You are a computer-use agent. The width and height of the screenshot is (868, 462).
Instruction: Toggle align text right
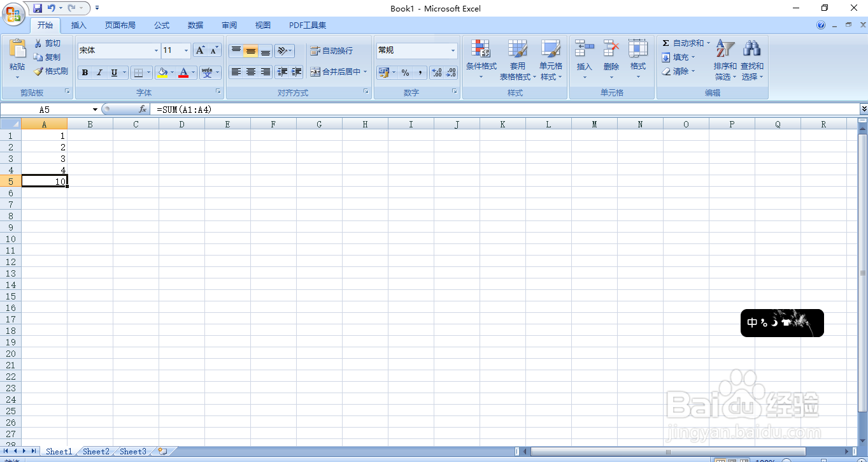(x=265, y=72)
